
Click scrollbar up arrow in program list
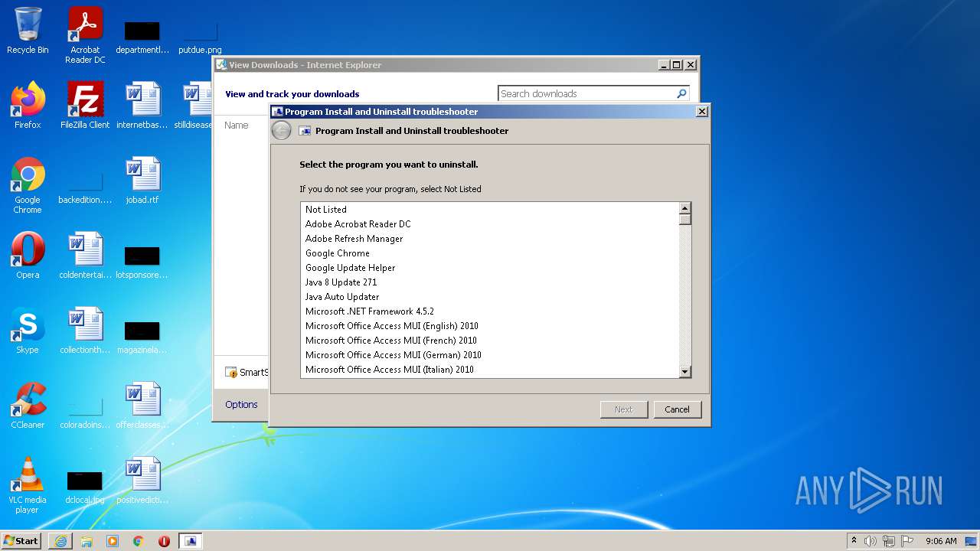(x=685, y=208)
